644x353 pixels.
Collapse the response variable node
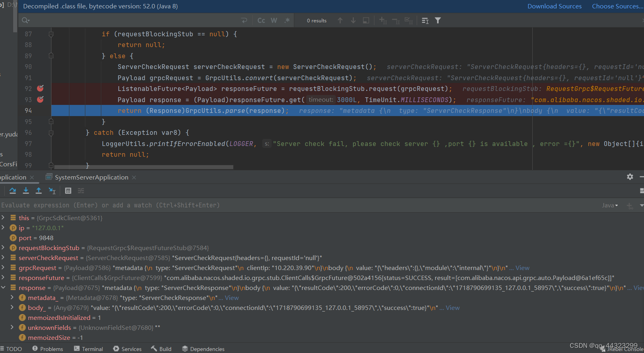click(3, 287)
